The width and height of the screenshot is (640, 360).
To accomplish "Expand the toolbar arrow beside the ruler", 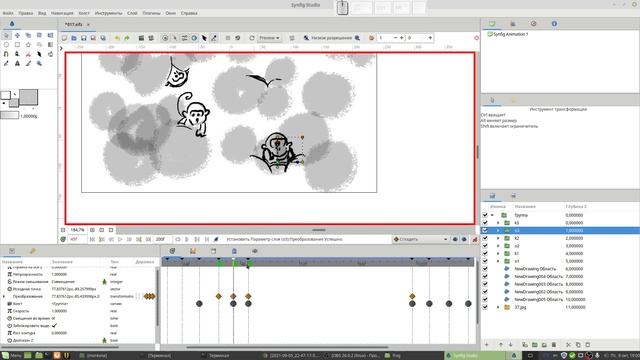I will coord(61,49).
